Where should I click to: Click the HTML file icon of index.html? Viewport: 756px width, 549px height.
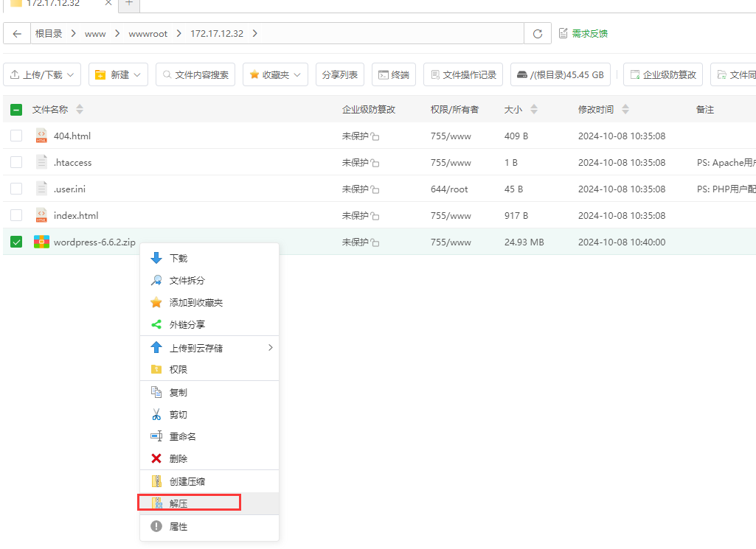pyautogui.click(x=41, y=215)
